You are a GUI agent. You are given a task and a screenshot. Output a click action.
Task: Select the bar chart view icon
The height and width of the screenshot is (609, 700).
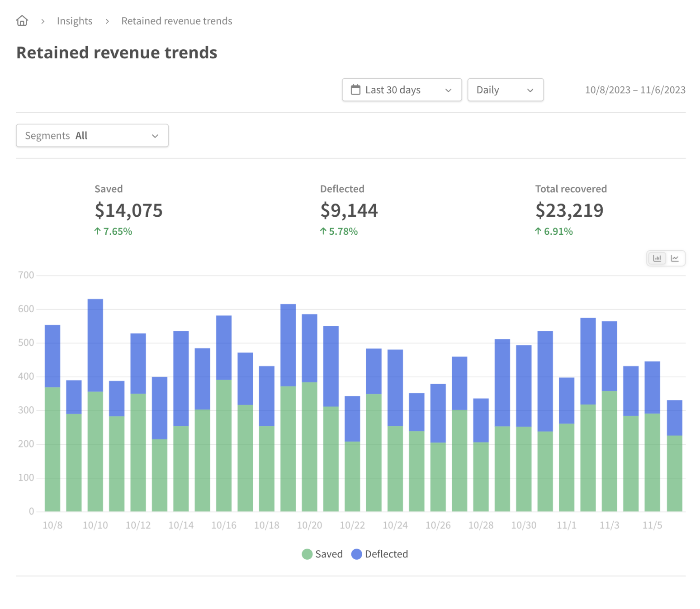(657, 258)
